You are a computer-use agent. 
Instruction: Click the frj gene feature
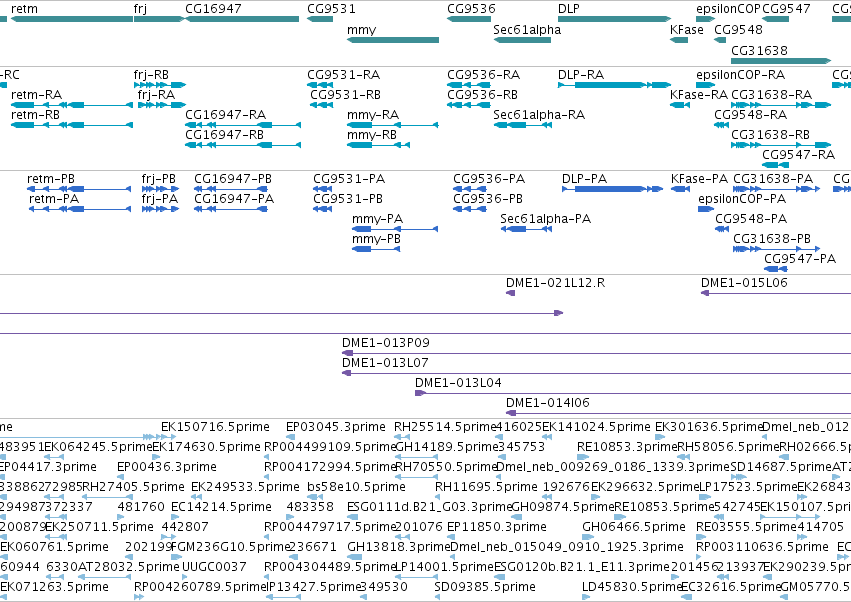160,19
